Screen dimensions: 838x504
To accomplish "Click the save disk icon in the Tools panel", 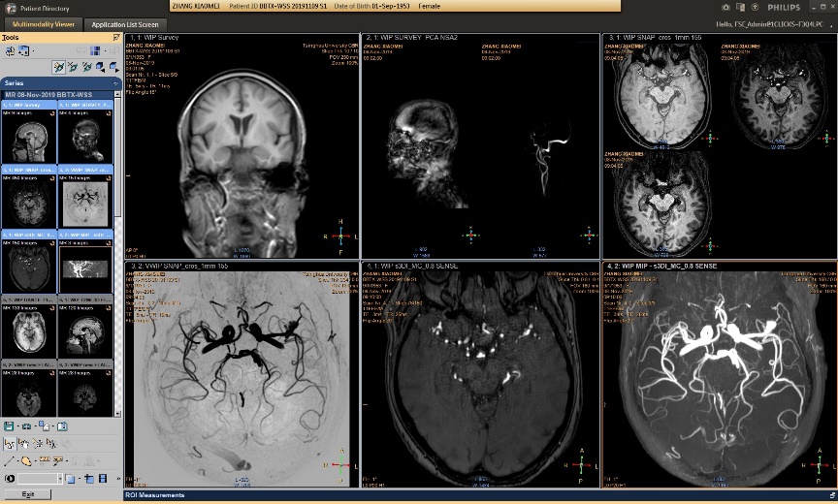I will [9, 426].
